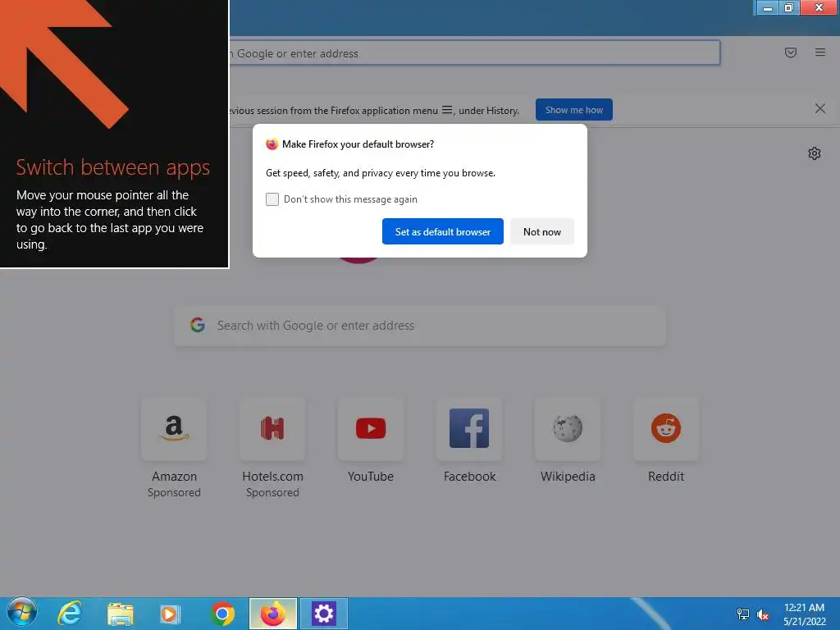Open the taskbar clock showing 12:21 AM
840x630 pixels.
coord(804,614)
